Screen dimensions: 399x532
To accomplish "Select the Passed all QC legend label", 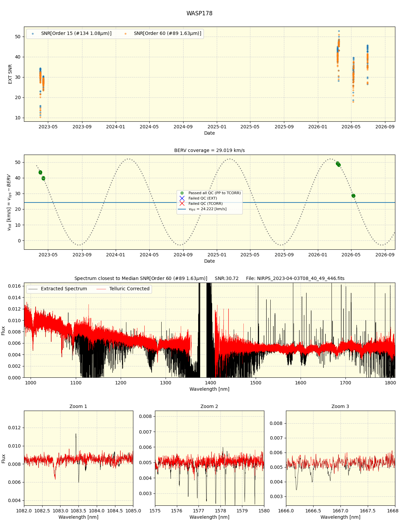I will point(214,193).
